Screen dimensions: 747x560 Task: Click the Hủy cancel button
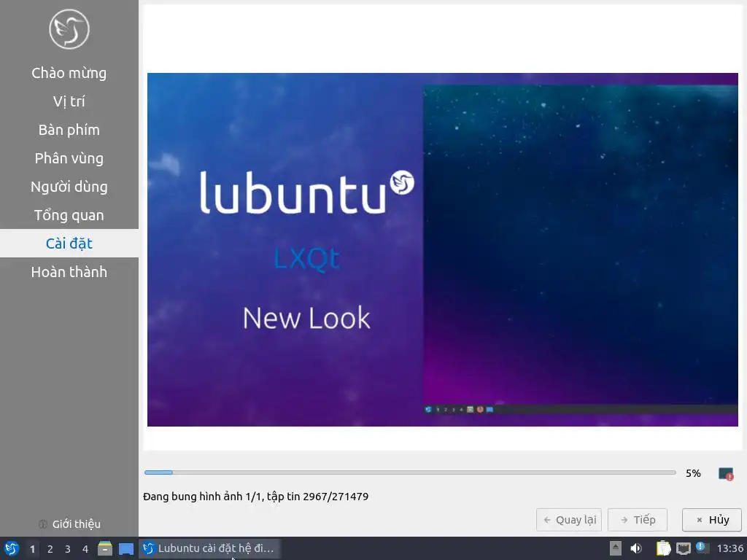712,520
